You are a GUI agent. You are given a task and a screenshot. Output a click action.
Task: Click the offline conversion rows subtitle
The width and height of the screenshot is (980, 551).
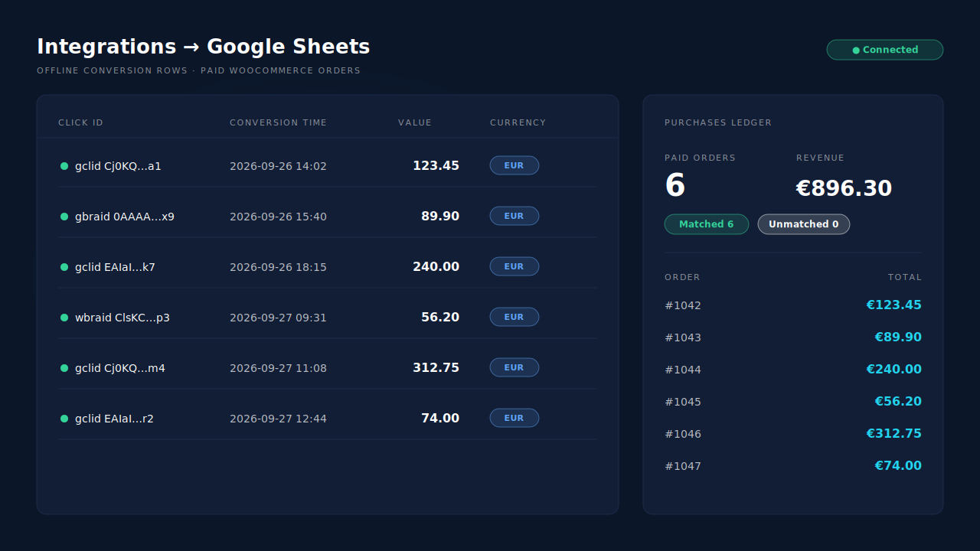point(198,70)
